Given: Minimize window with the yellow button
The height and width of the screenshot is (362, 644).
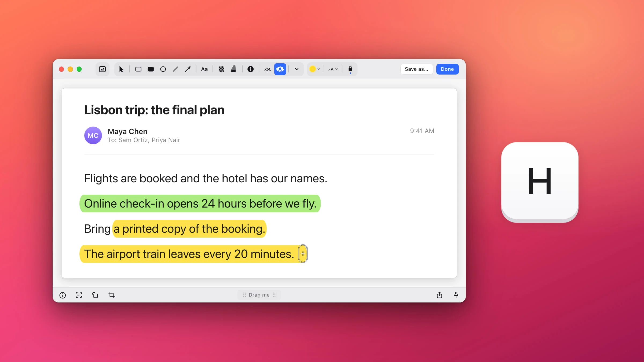Looking at the screenshot, I should 70,69.
